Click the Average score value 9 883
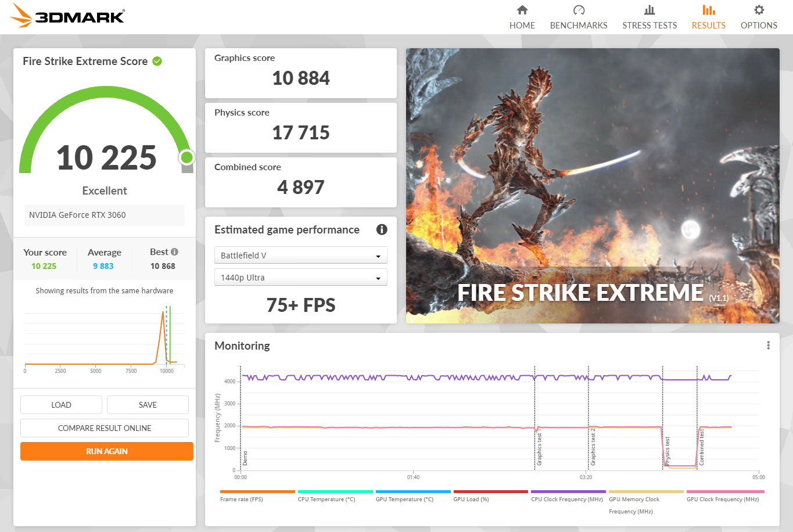 103,266
